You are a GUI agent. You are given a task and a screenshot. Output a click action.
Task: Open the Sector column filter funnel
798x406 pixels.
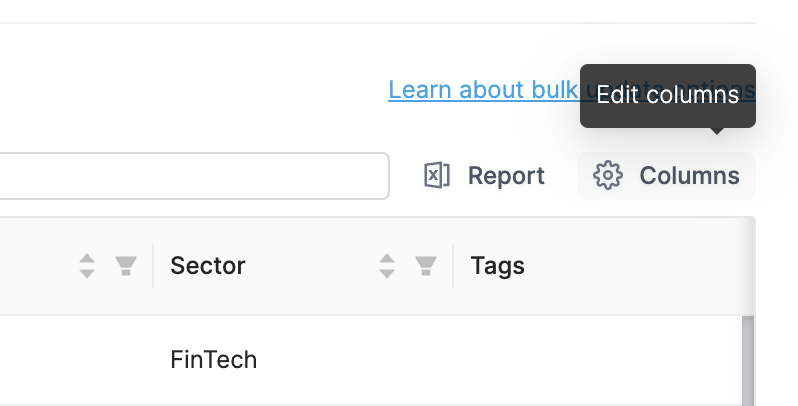pos(426,266)
